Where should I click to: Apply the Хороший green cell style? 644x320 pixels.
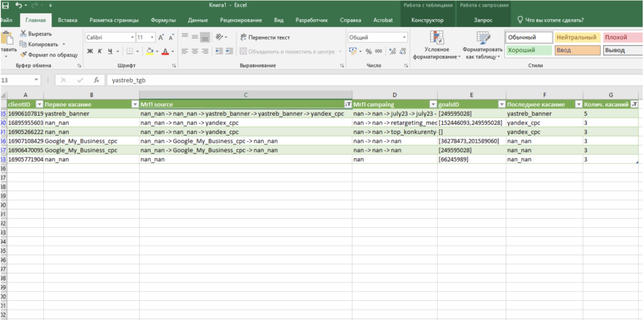pyautogui.click(x=528, y=50)
